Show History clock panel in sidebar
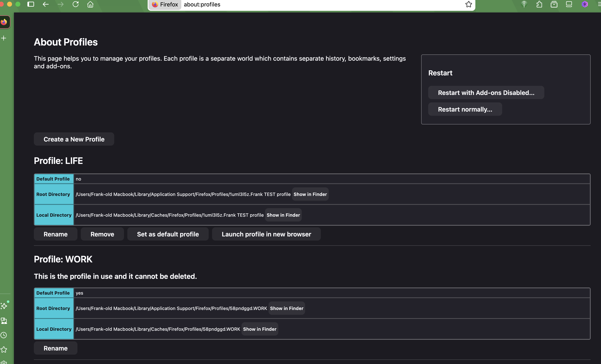Image resolution: width=601 pixels, height=364 pixels. click(x=4, y=335)
